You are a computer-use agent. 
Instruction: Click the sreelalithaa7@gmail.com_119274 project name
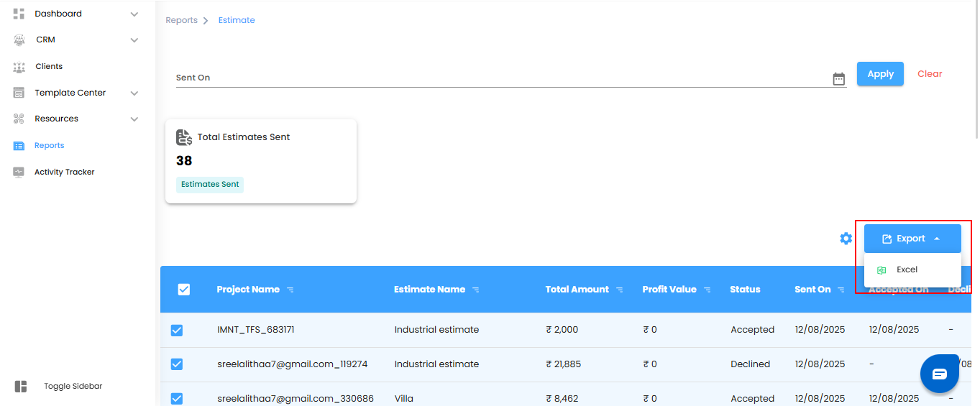click(293, 364)
